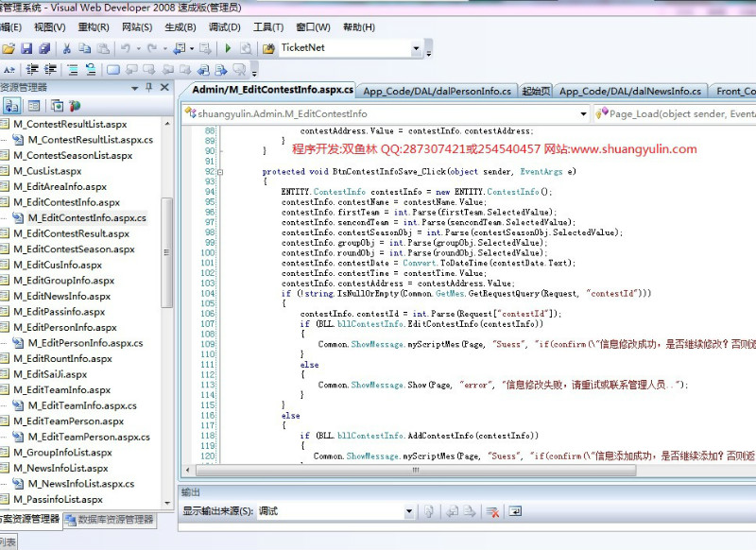Save the current file
The image size is (756, 550).
pos(26,48)
